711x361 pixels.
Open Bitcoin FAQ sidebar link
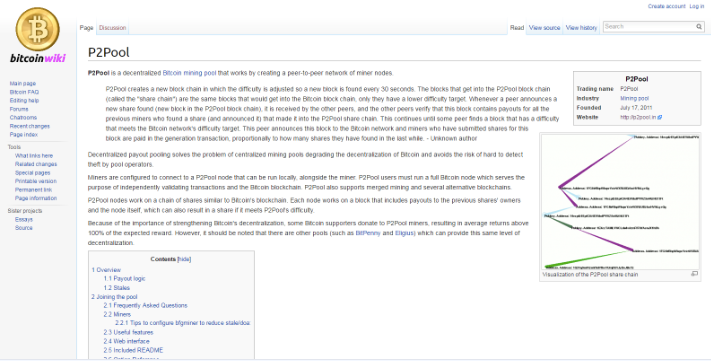click(x=24, y=92)
